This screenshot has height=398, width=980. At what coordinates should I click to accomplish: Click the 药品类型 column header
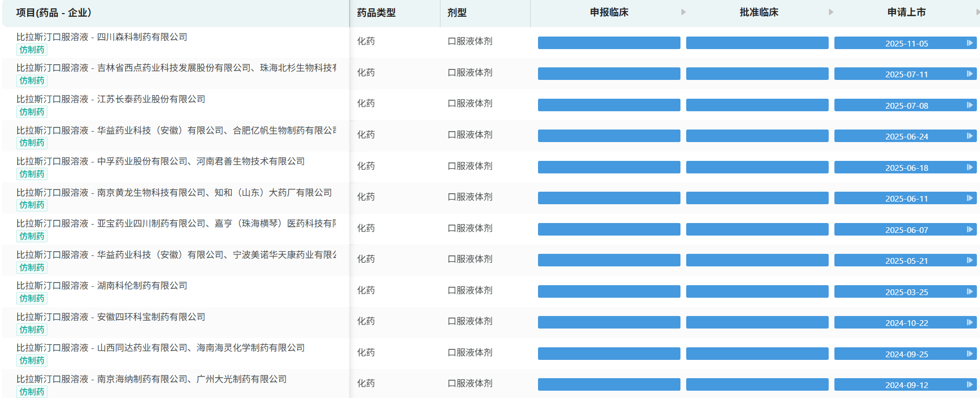pyautogui.click(x=376, y=13)
